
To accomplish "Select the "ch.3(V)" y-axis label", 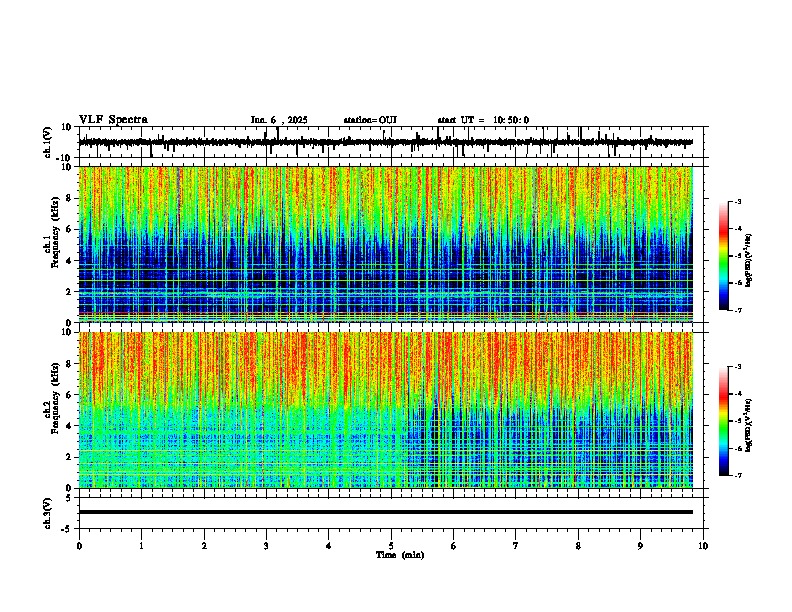I will pos(48,513).
